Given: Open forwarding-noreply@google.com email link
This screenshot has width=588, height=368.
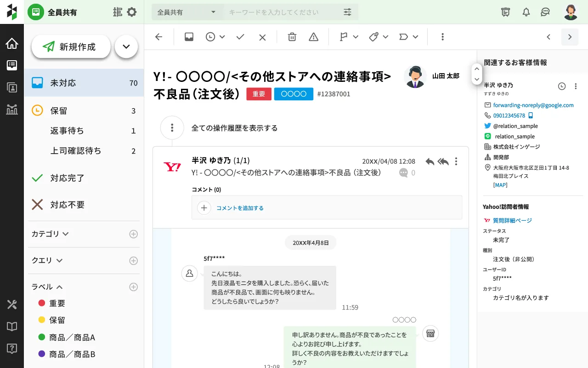Looking at the screenshot, I should (533, 105).
